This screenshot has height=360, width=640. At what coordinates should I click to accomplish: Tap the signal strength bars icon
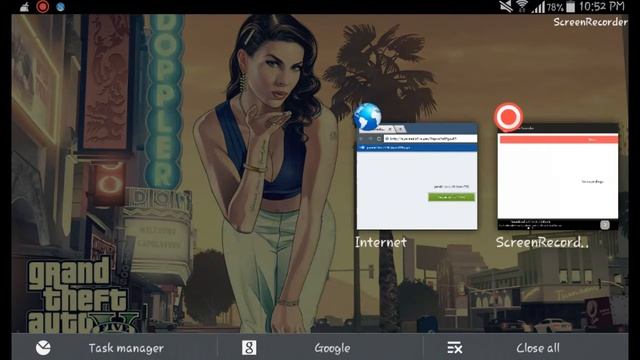click(x=538, y=7)
